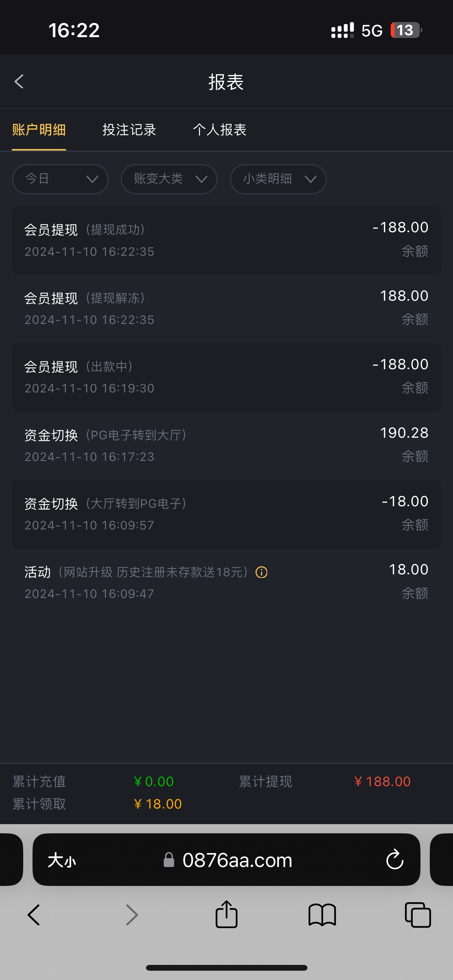Tap the lock icon in the address bar
The height and width of the screenshot is (980, 453).
[x=169, y=860]
